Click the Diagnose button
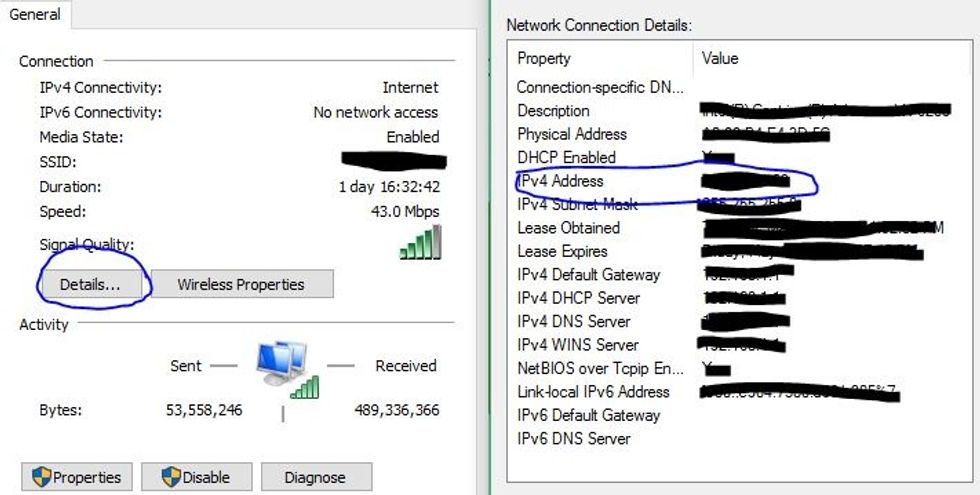The height and width of the screenshot is (495, 980). coord(315,477)
